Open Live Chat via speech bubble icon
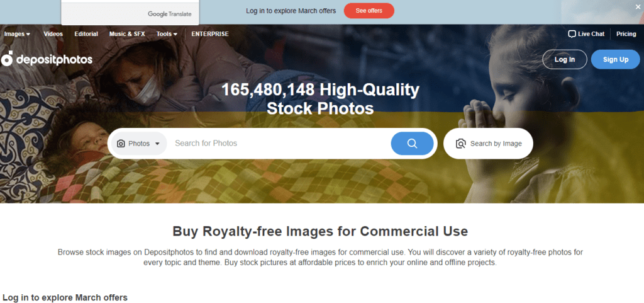The height and width of the screenshot is (303, 644). click(572, 34)
